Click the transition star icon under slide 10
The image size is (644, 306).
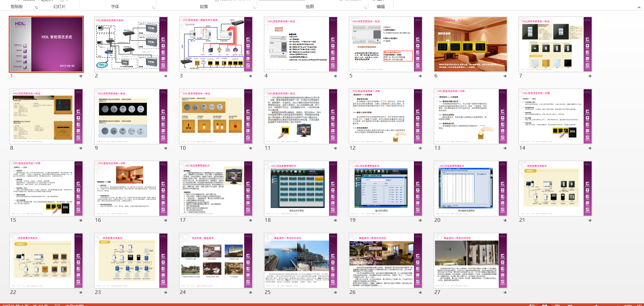click(x=250, y=148)
